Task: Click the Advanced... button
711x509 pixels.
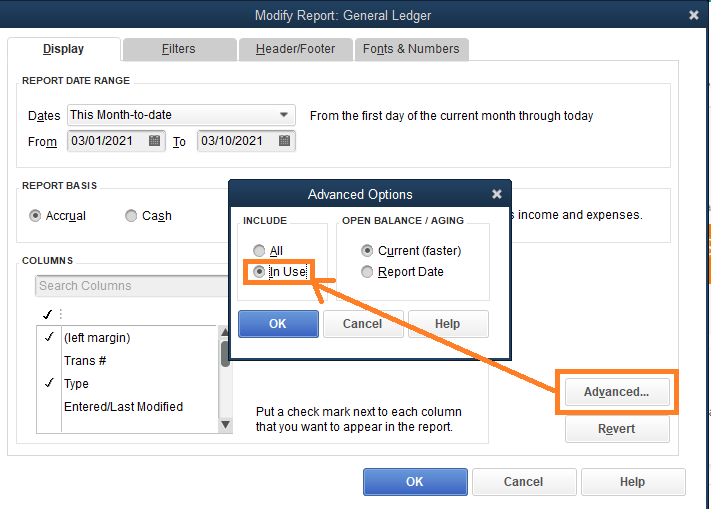Action: point(617,392)
